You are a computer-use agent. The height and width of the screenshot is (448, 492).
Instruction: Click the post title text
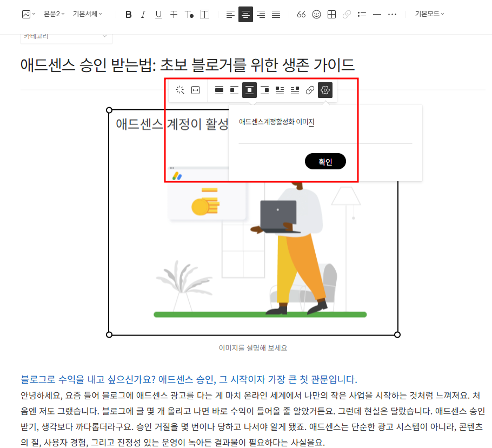point(187,65)
